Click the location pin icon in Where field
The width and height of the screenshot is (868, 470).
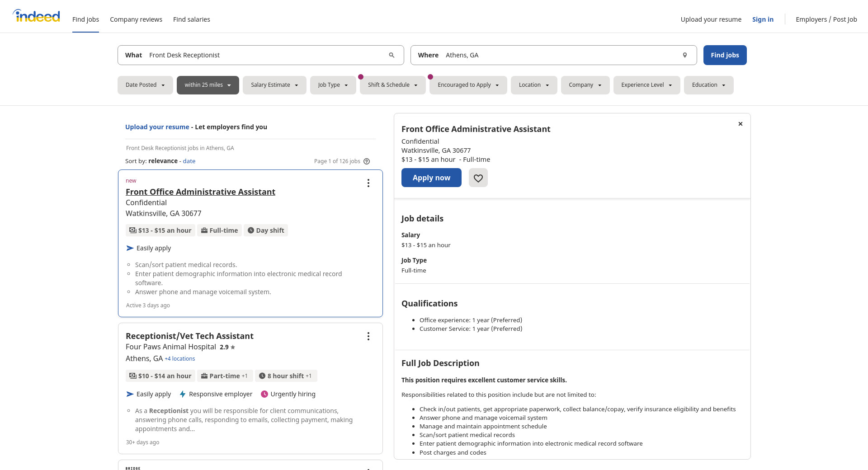coord(684,55)
